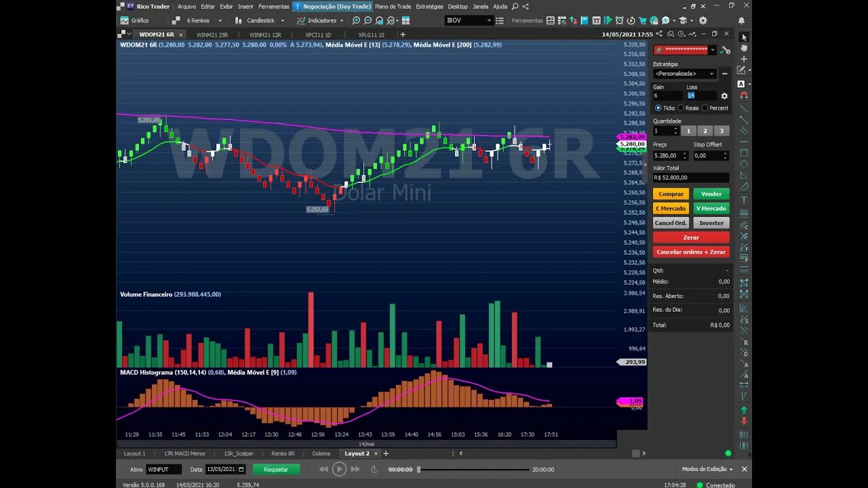Click the minus button beside Estratégia
Image resolution: width=868 pixels, height=488 pixels.
tap(724, 73)
